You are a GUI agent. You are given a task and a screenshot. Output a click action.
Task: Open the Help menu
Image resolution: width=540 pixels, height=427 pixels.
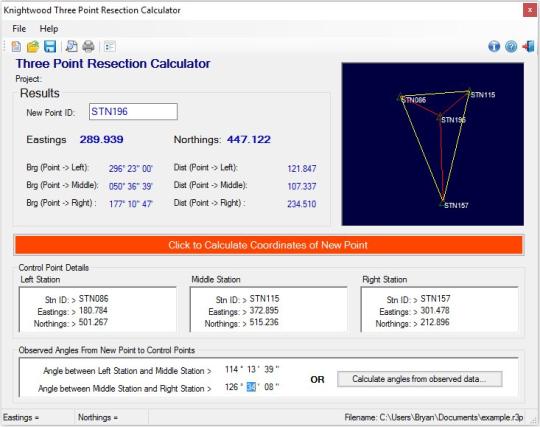click(x=49, y=29)
